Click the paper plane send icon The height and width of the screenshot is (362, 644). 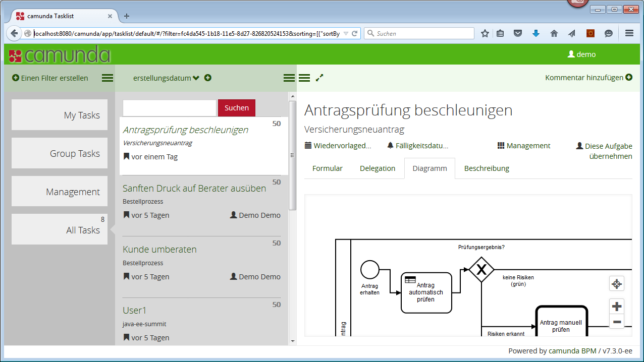[572, 33]
